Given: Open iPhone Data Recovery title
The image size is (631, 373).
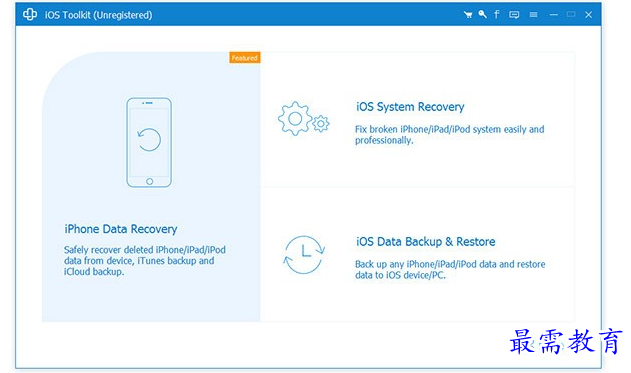Looking at the screenshot, I should coord(121,229).
